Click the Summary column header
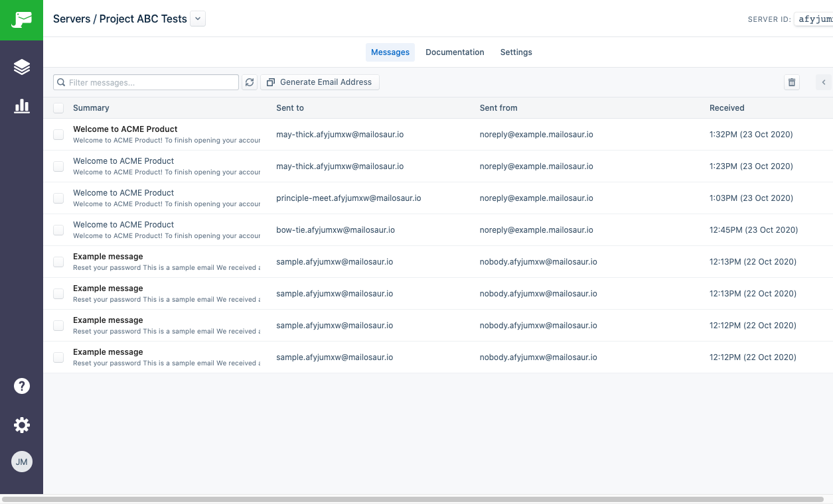The height and width of the screenshot is (504, 833). point(91,108)
